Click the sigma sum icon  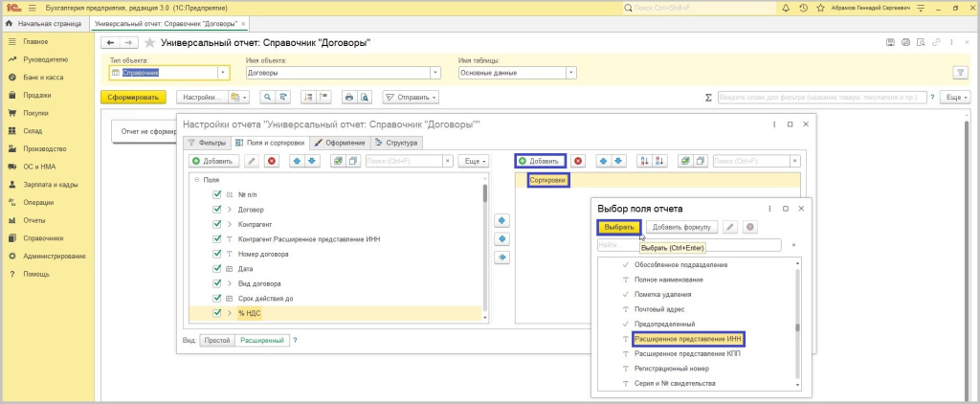(x=708, y=97)
